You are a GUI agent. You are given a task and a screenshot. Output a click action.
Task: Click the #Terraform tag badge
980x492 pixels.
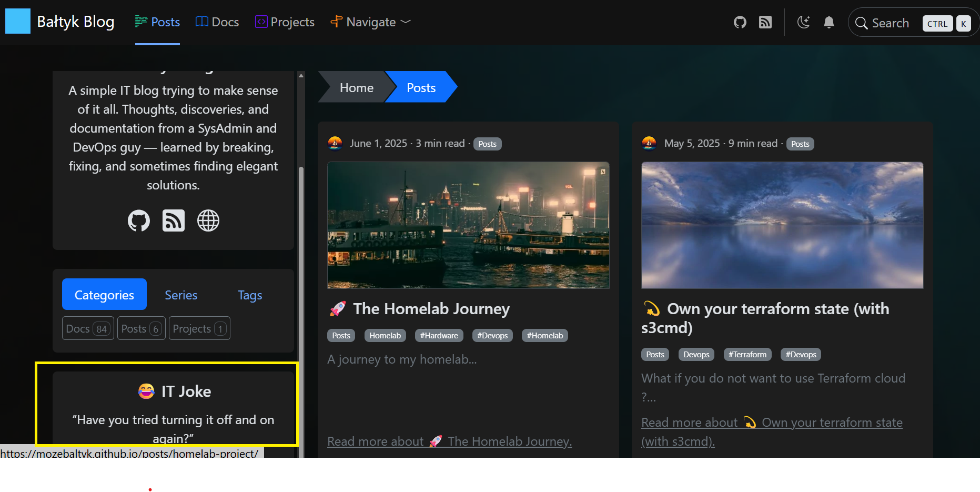[747, 354]
